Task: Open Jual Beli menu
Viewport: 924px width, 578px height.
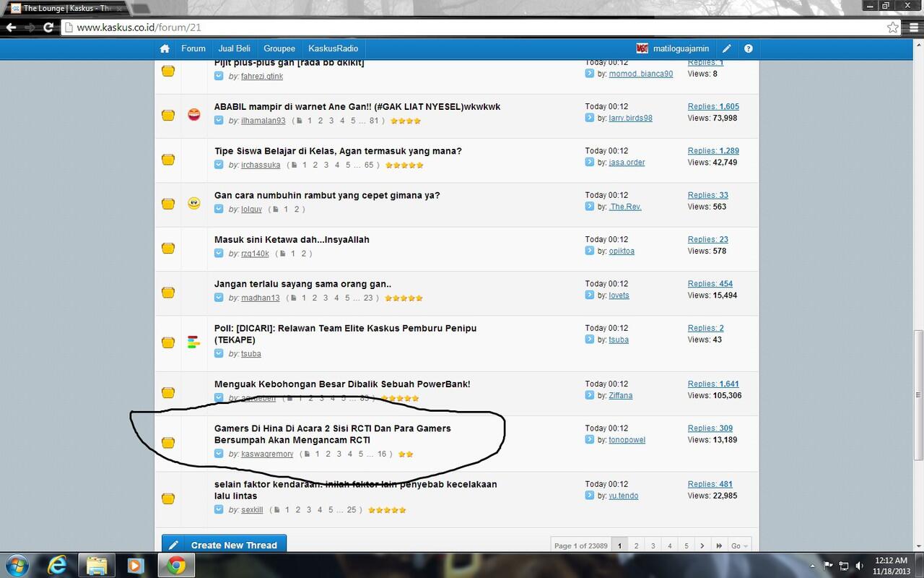Action: [235, 48]
